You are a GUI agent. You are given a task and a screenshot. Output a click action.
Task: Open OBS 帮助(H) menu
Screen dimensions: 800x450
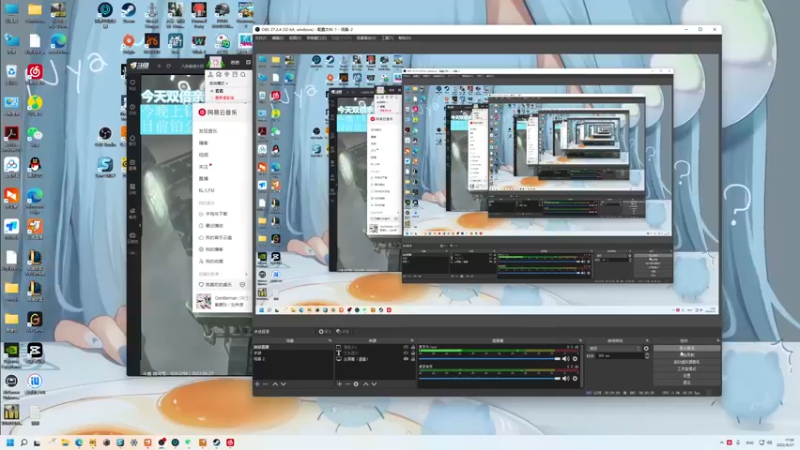click(x=405, y=38)
